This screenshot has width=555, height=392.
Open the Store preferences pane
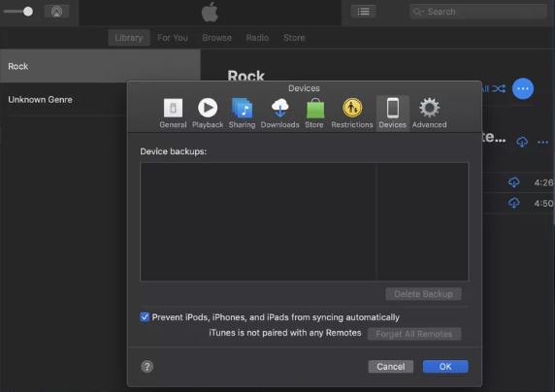click(314, 114)
